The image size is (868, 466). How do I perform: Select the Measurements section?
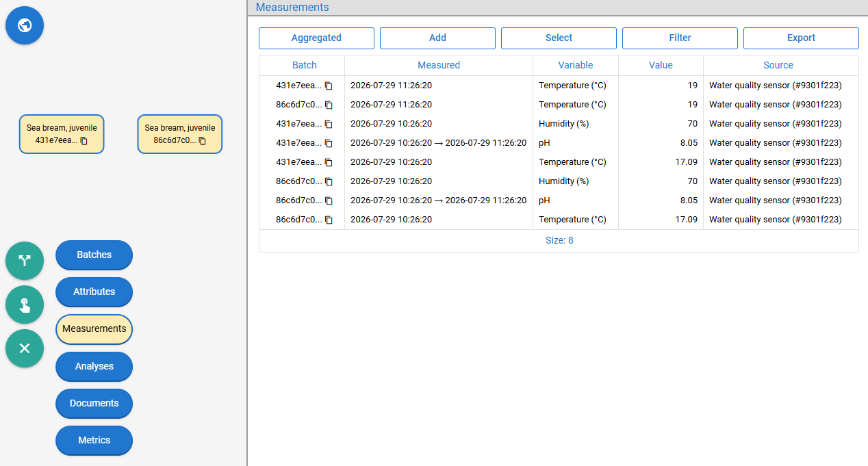point(94,328)
